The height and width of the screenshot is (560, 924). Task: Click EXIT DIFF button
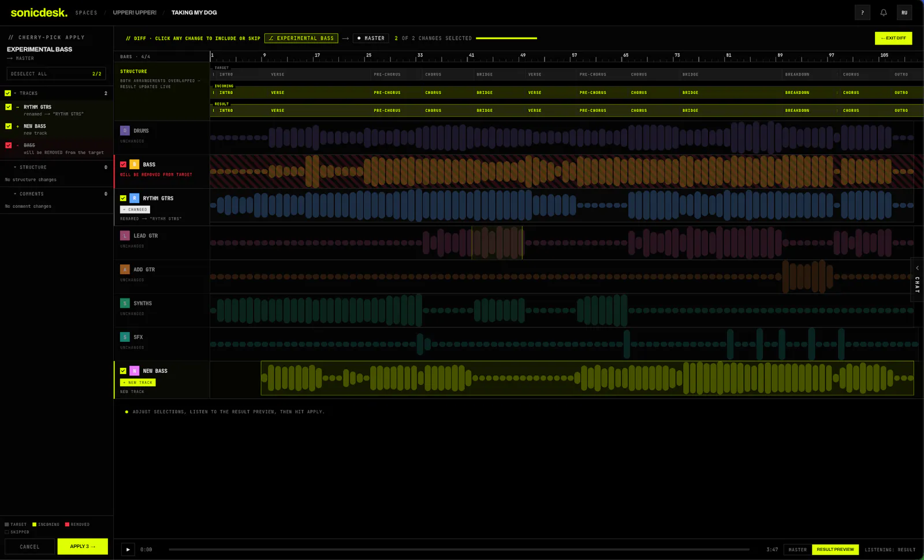tap(893, 38)
